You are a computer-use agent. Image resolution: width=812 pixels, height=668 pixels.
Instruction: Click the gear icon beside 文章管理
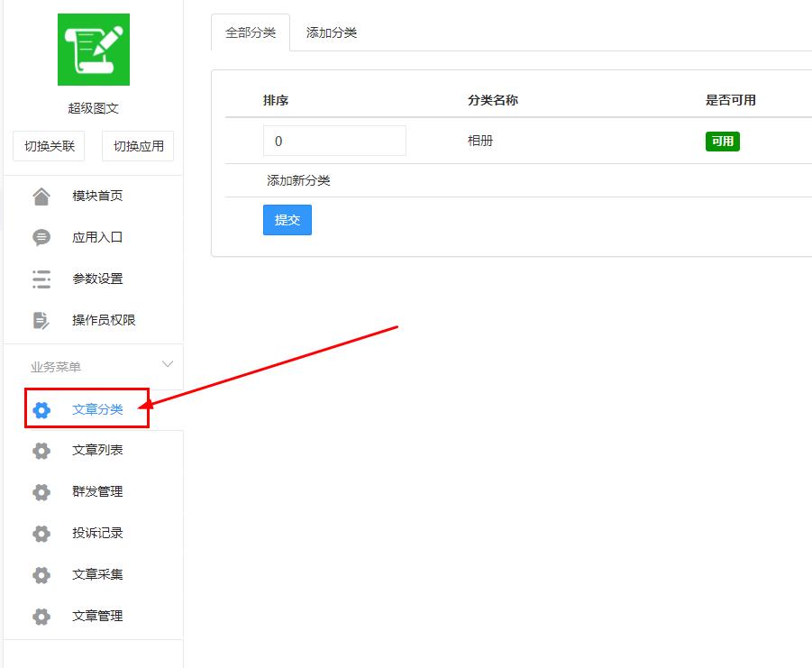tap(41, 617)
